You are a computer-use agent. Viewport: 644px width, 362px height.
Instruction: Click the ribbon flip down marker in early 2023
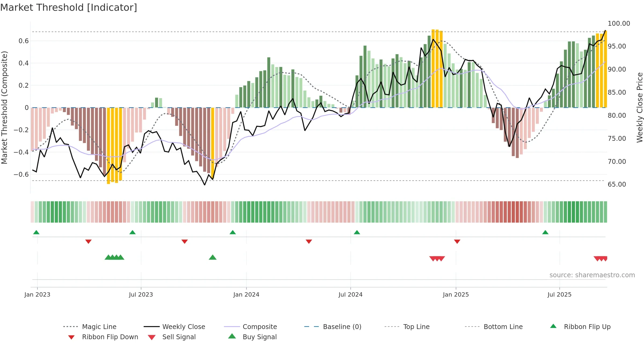tap(88, 241)
